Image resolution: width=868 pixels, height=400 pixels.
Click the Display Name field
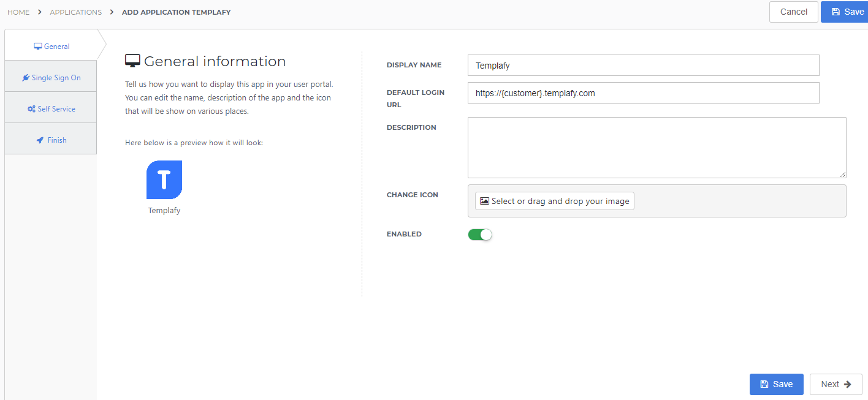pyautogui.click(x=644, y=66)
